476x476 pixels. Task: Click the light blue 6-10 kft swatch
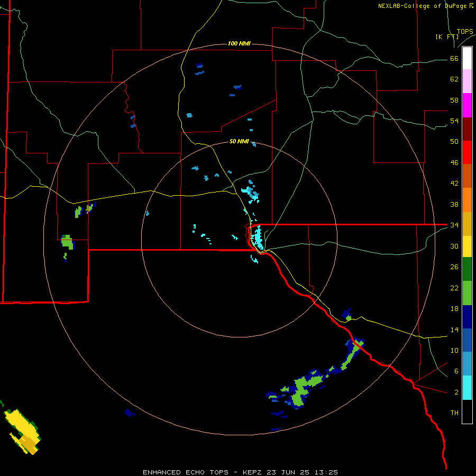[467, 364]
